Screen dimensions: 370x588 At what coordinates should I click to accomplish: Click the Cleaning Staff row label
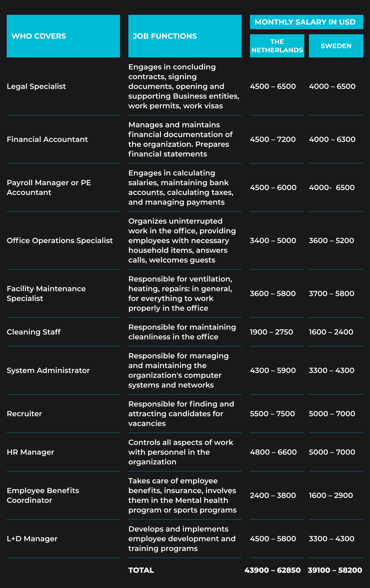(x=34, y=332)
